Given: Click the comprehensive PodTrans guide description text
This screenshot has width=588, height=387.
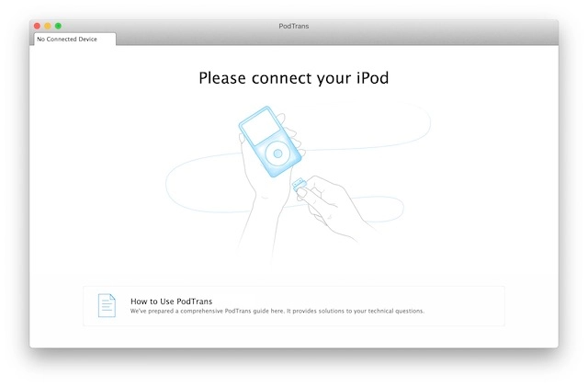Looking at the screenshot, I should pyautogui.click(x=277, y=312).
